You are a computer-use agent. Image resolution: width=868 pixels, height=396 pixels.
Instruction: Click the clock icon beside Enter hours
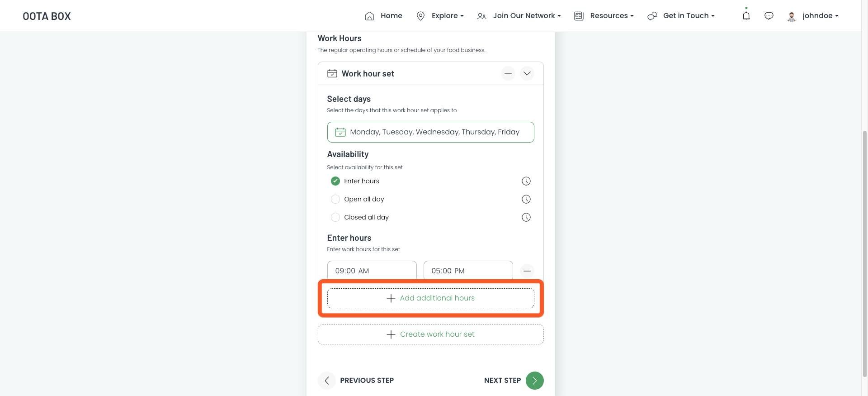coord(526,181)
